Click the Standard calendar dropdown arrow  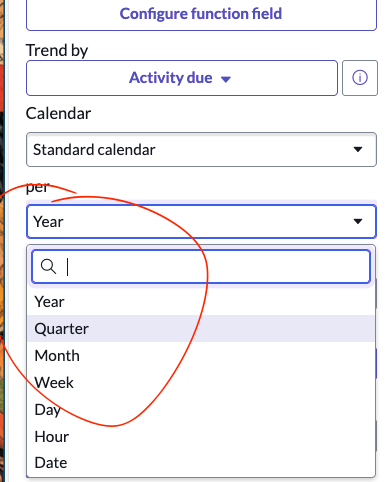coord(358,149)
